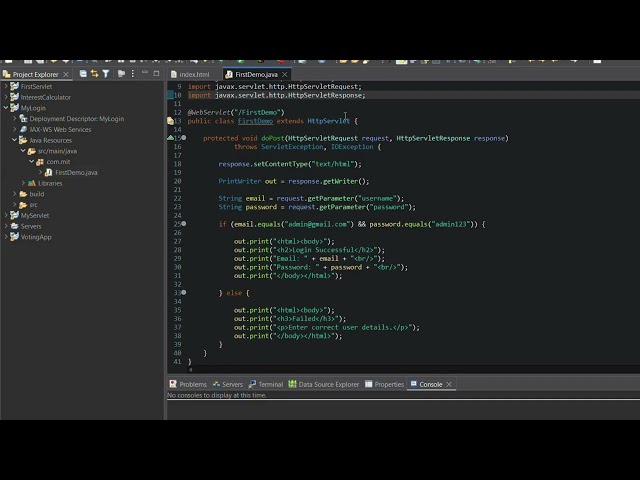Select Deployment Descriptor: MyLogin item
Image resolution: width=640 pixels, height=480 pixels.
click(76, 119)
